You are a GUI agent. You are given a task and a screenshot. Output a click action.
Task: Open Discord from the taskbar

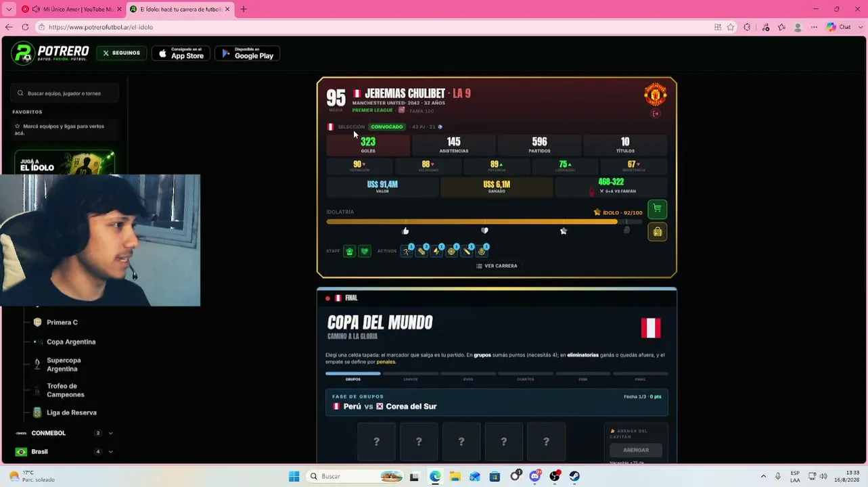[x=535, y=476]
